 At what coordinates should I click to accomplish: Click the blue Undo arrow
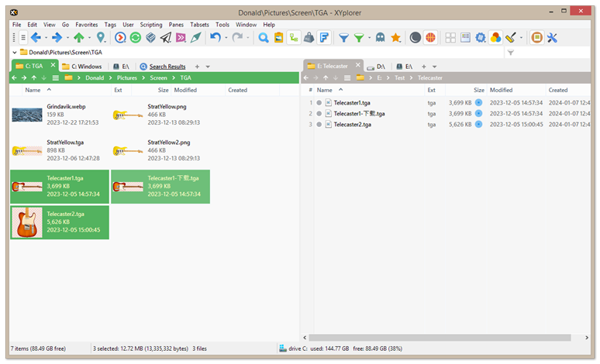[216, 37]
